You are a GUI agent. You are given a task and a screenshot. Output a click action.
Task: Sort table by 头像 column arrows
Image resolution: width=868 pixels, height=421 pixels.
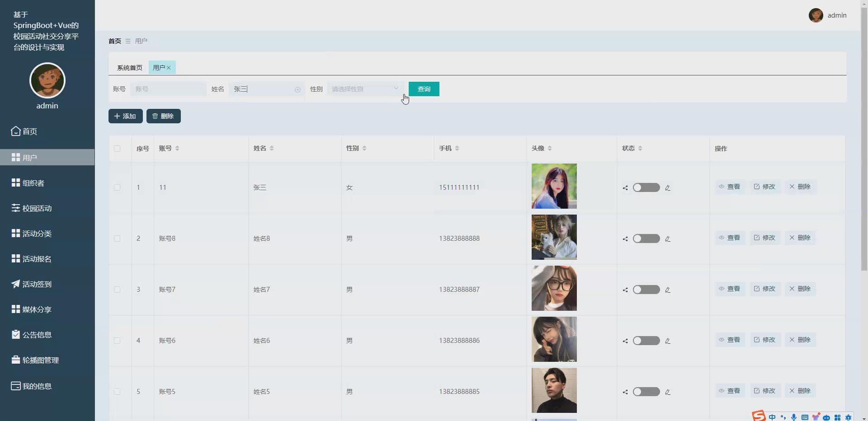[x=550, y=148]
